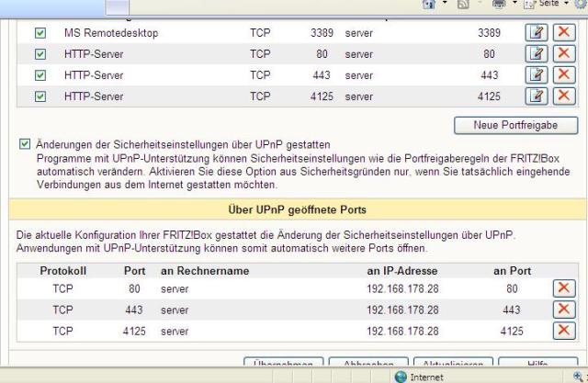Delete the HTTP-Server rule for port 80
Image resolution: width=588 pixels, height=383 pixels.
564,53
